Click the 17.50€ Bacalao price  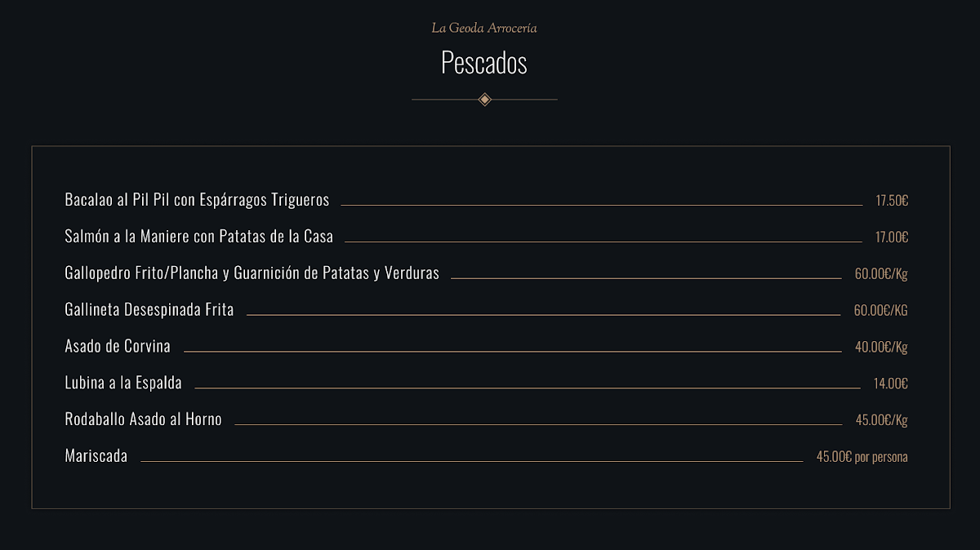[892, 201]
